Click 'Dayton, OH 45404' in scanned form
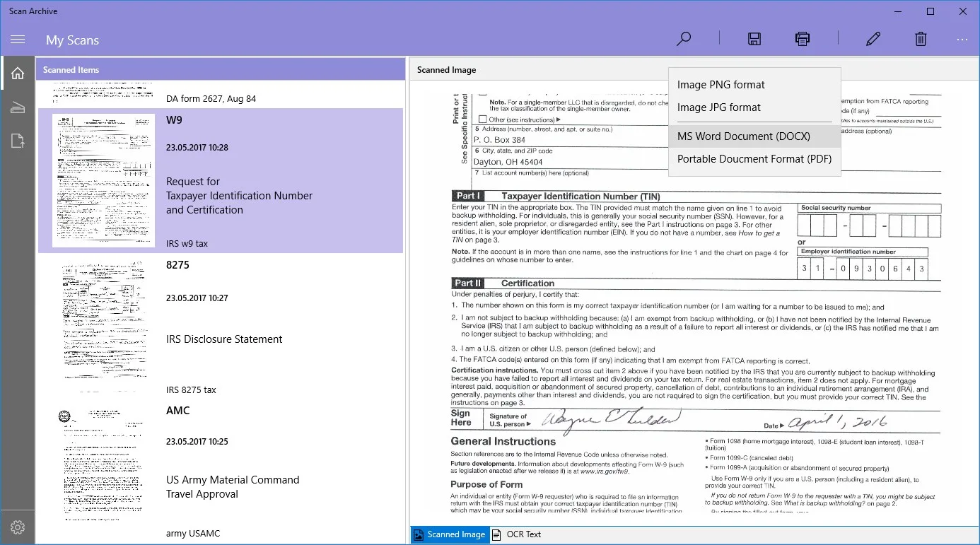 (508, 162)
